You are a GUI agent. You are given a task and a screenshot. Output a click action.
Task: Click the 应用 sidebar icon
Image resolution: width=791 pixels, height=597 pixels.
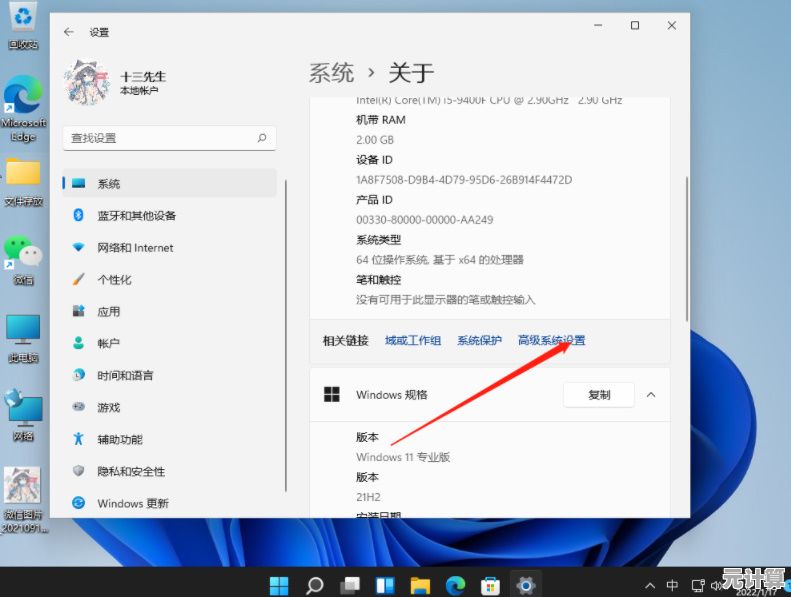pos(79,312)
